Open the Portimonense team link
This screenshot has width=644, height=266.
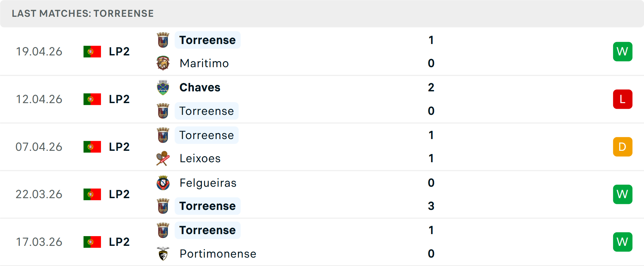(218, 254)
